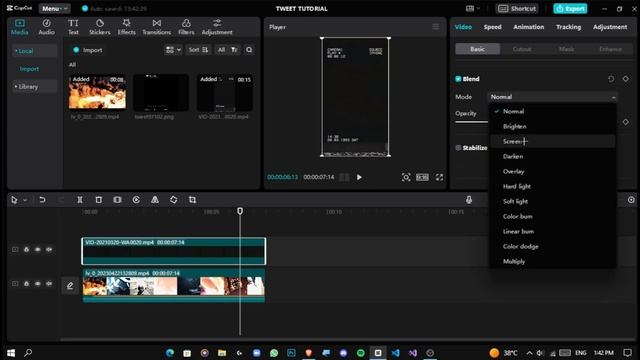Open the Filters tab

coord(186,27)
